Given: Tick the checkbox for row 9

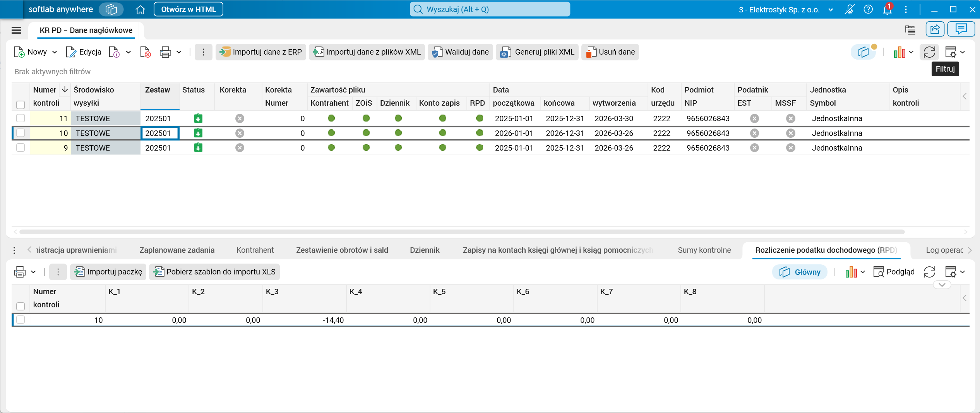Looking at the screenshot, I should tap(21, 147).
